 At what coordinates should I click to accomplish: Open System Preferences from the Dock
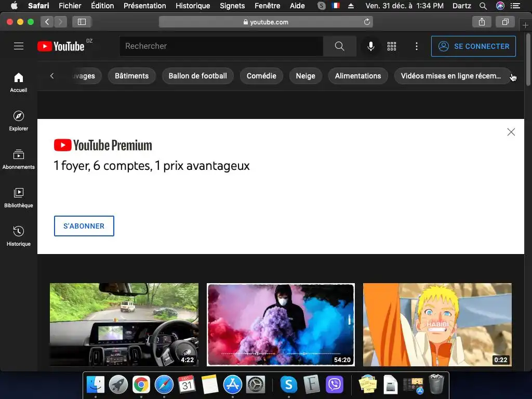(255, 384)
